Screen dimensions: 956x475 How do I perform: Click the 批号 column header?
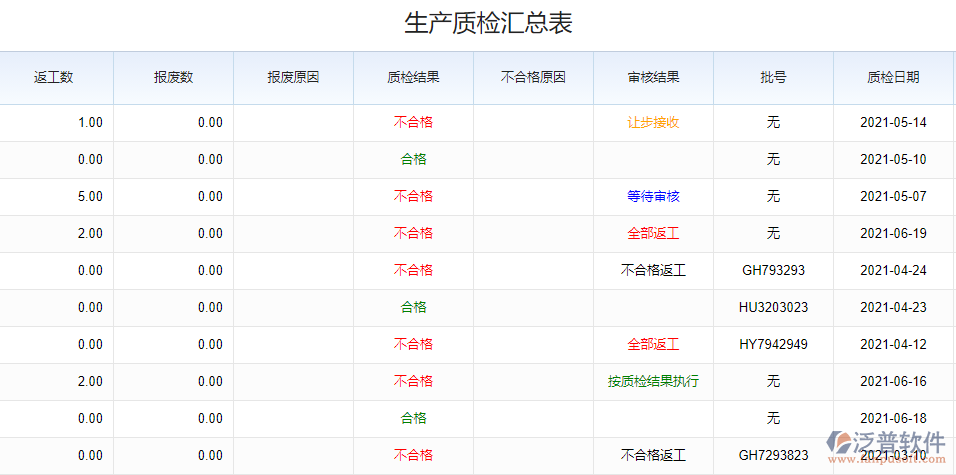click(x=773, y=77)
